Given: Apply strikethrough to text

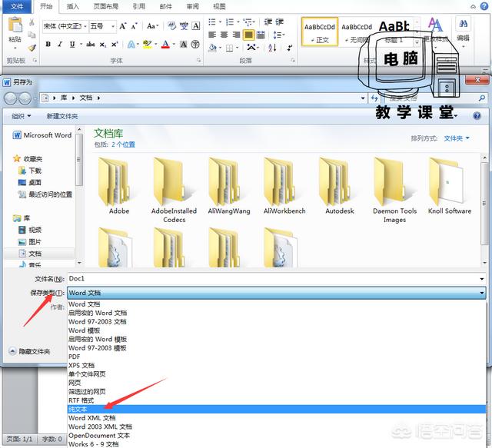Looking at the screenshot, I should pos(91,45).
